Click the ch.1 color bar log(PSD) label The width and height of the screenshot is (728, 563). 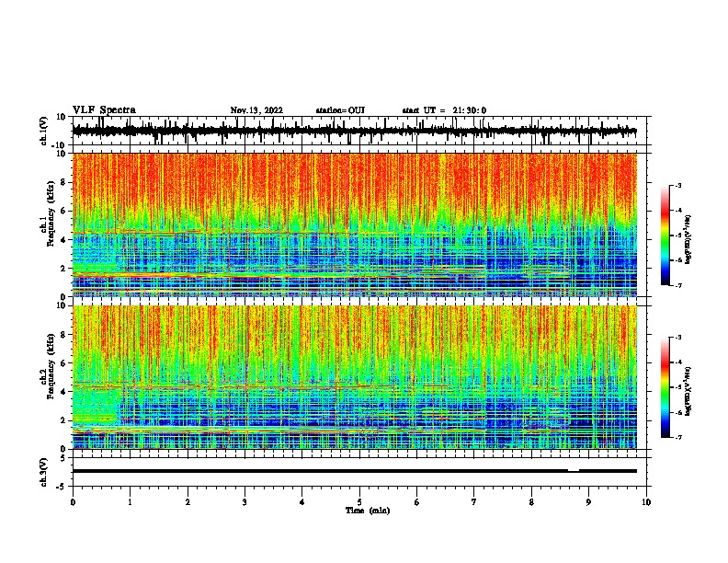click(688, 240)
